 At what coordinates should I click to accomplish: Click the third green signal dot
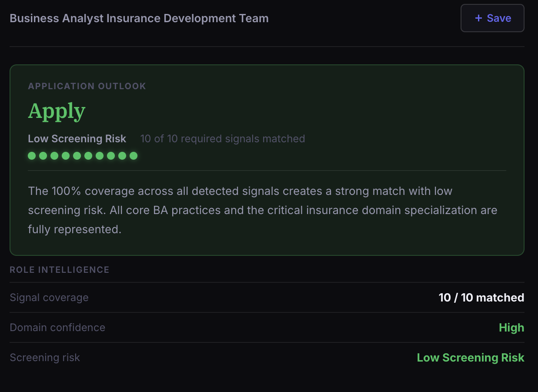pos(54,156)
